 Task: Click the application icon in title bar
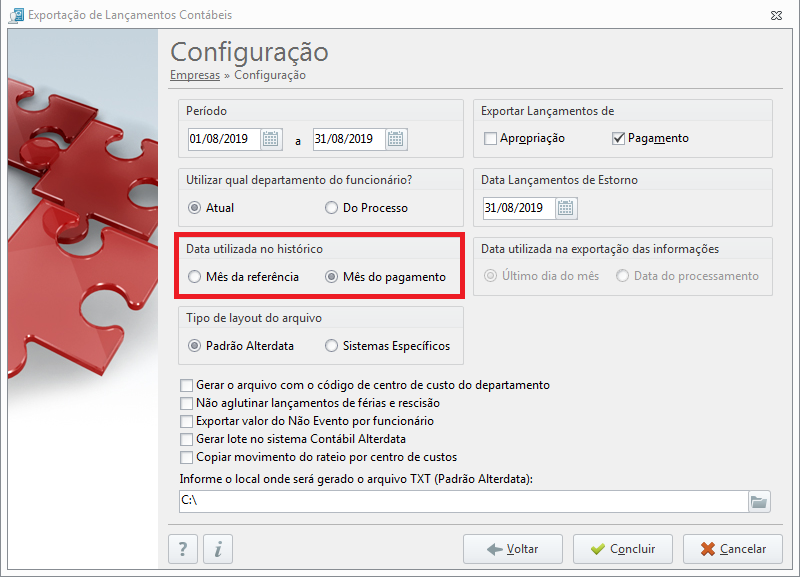coord(17,15)
